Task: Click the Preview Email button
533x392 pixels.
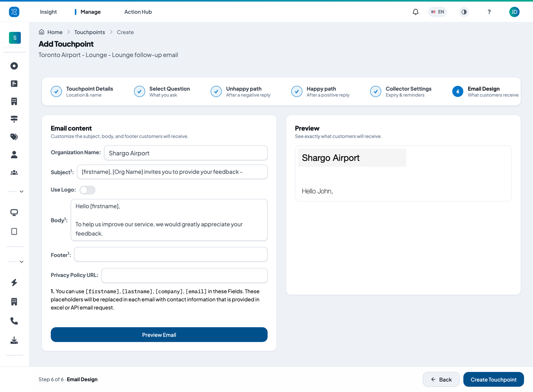Action: [x=159, y=335]
